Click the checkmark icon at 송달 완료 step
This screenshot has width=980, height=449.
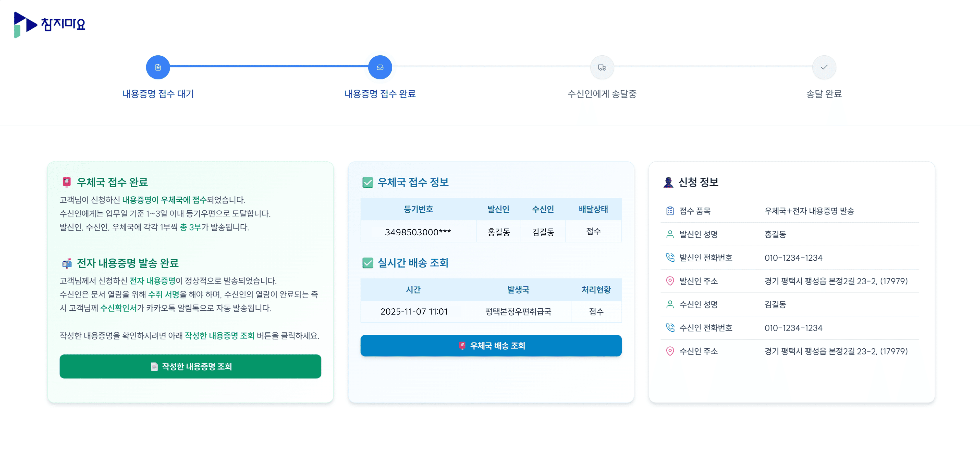coord(824,67)
